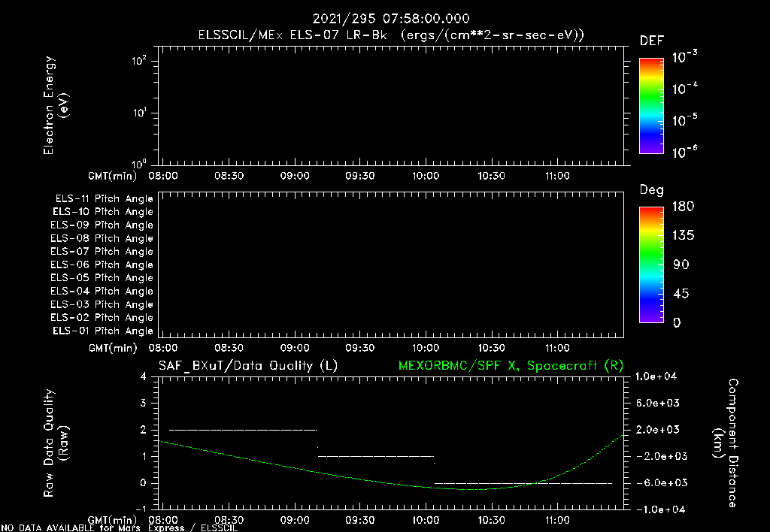This screenshot has width=770, height=532.
Task: Click the ELS-05 Pitch Angle row label
Action: (x=102, y=278)
